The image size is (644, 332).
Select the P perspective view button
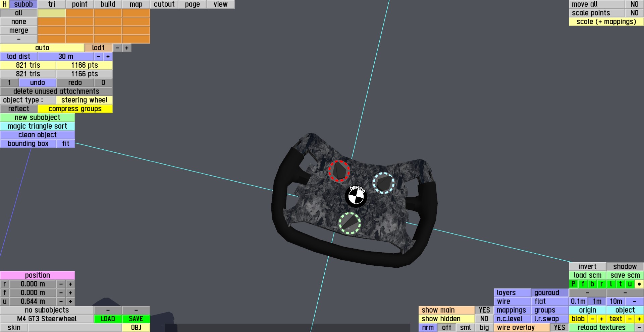click(x=573, y=284)
